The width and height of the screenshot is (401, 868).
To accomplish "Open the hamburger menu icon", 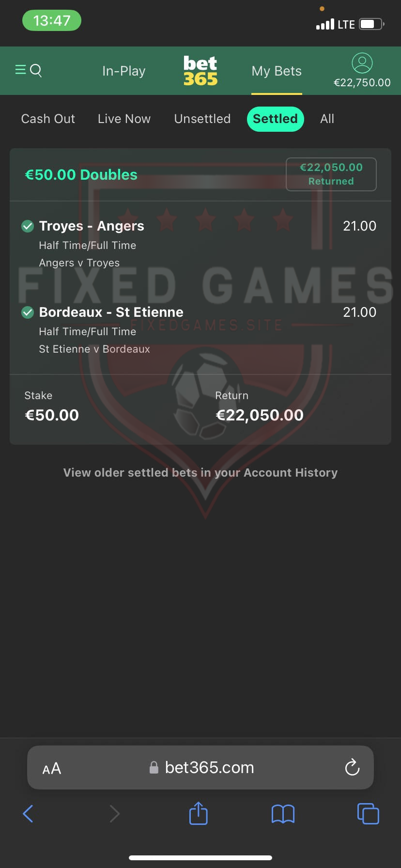I will click(x=20, y=70).
